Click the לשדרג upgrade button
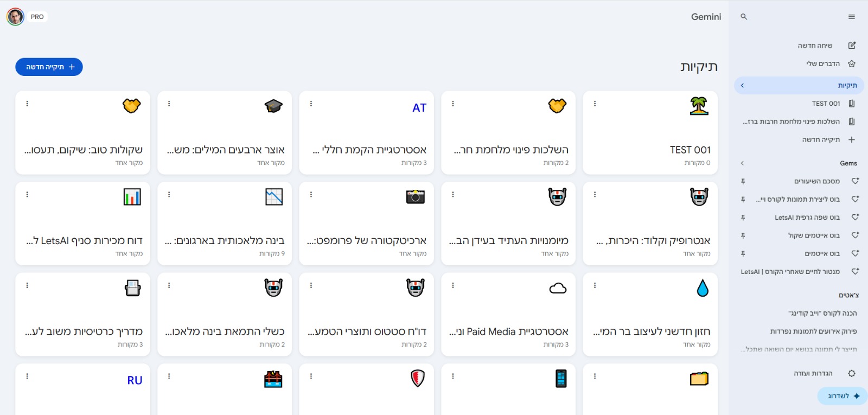The image size is (868, 415). coord(843,396)
